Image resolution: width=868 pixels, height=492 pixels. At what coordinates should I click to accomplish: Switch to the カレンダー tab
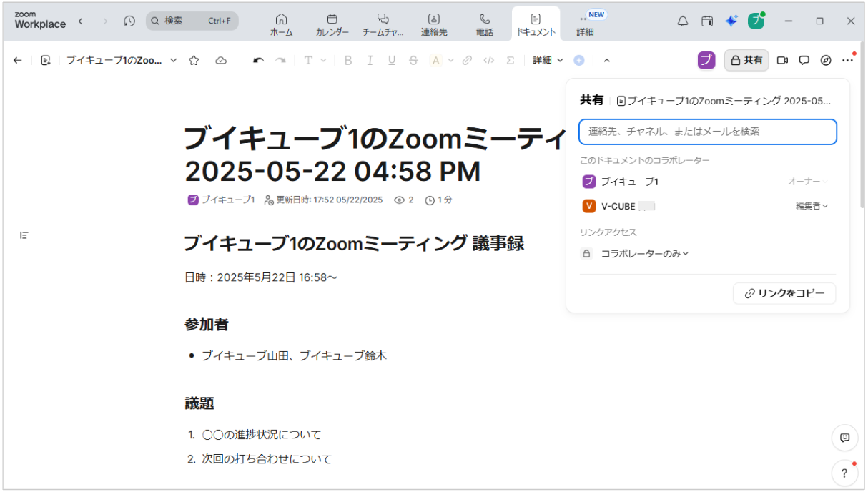pos(332,25)
